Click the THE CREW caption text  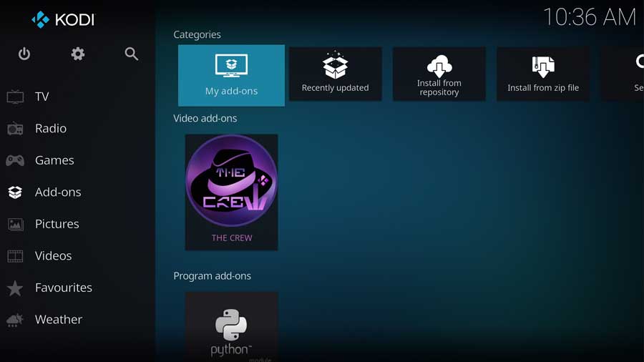click(x=232, y=238)
